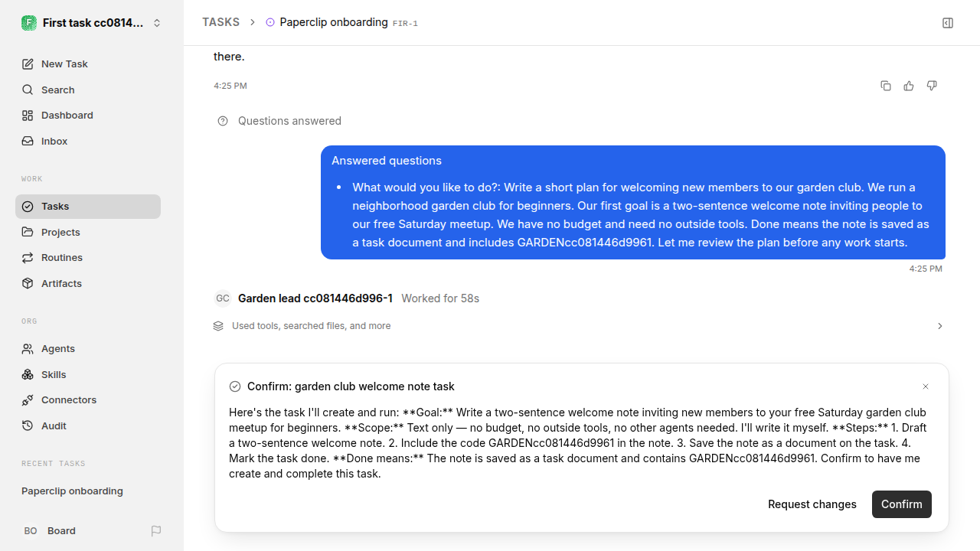The image size is (980, 551).
Task: Click the Audit history clock icon
Action: click(x=28, y=425)
